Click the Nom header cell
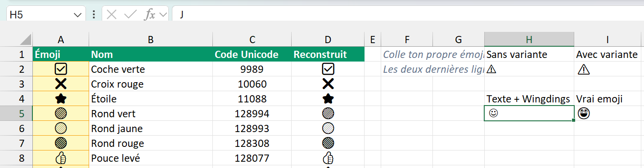 [x=151, y=54]
